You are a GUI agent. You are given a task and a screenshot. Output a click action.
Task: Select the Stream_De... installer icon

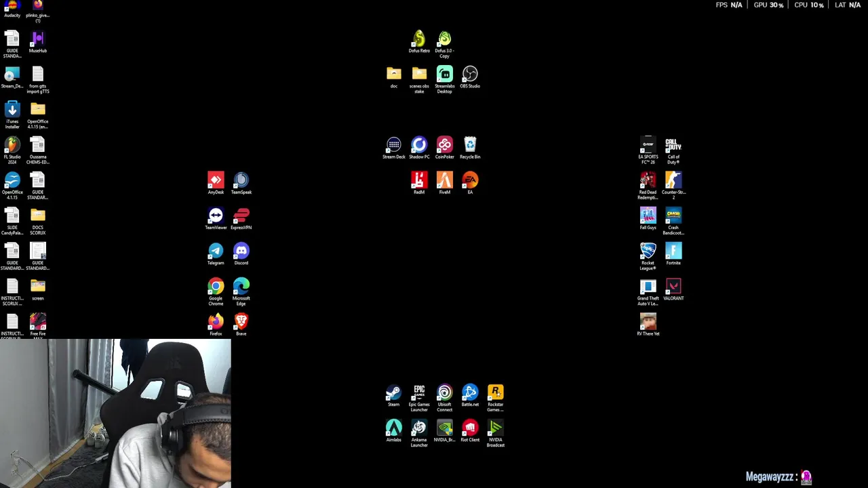tap(12, 78)
